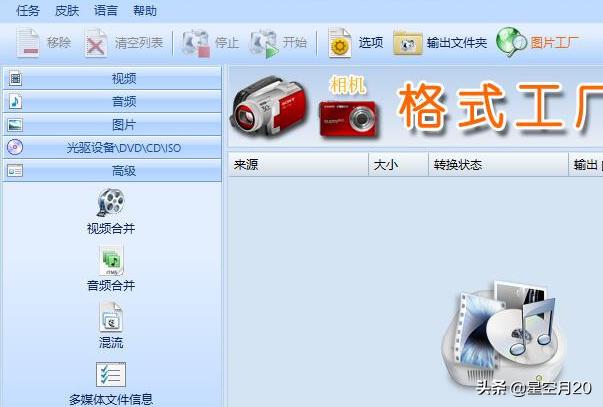Open the 输出文件夹 output folder
603x407 pixels.
pyautogui.click(x=408, y=43)
